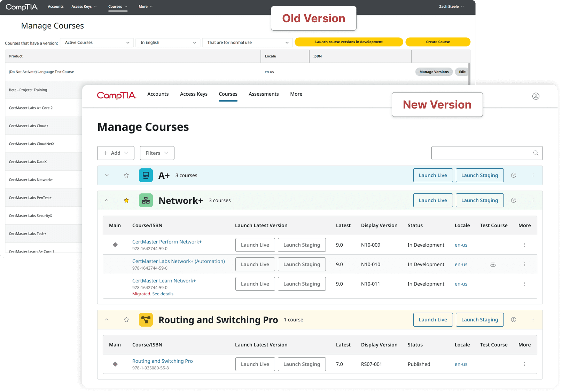Open help icon for the A+ group
562x392 pixels.
click(x=513, y=175)
